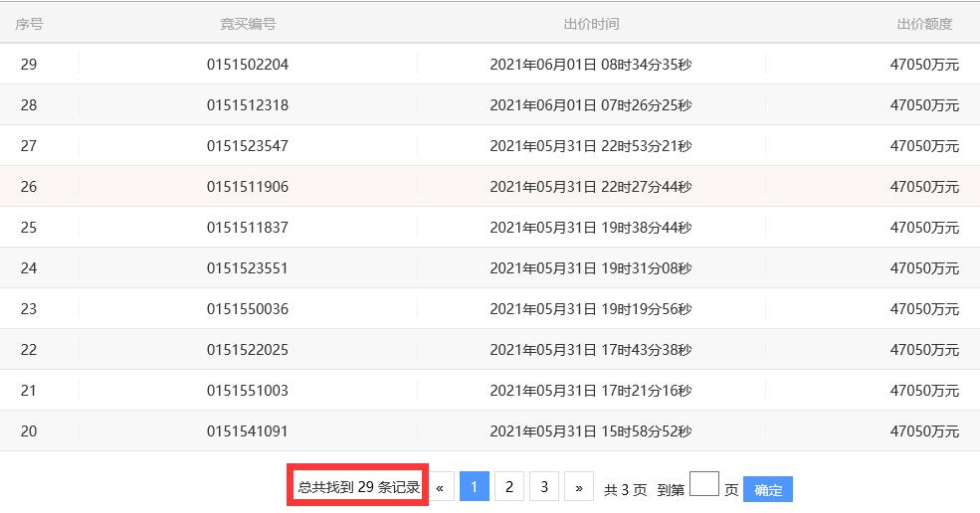Select bidder number 0151502204
Viewport: 980px width, 513px height.
pos(248,65)
